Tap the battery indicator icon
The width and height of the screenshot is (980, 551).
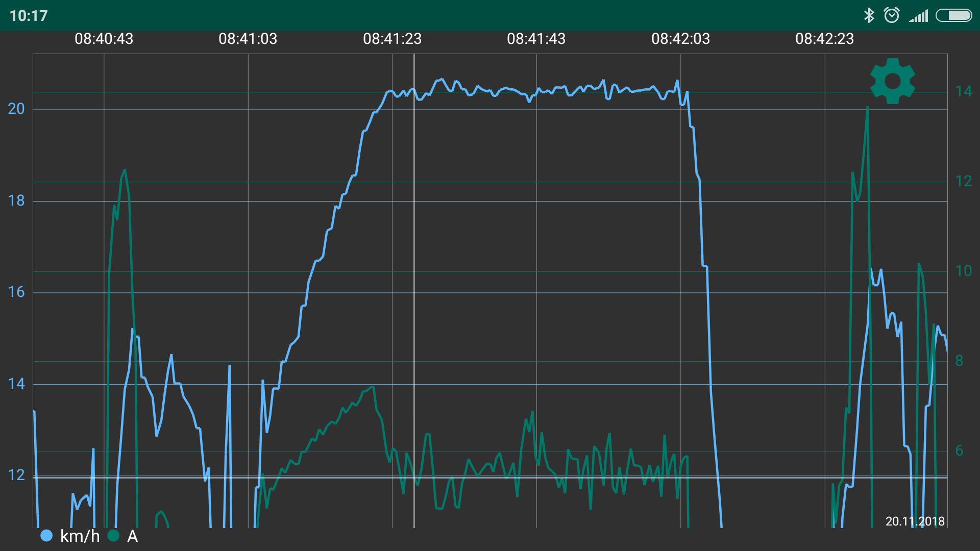coord(953,16)
